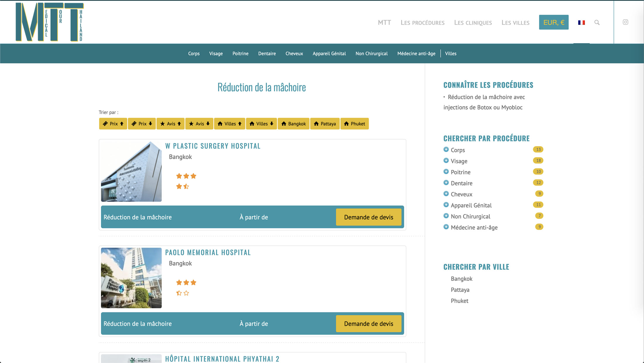The width and height of the screenshot is (644, 363).
Task: Sort by Avis descending
Action: (x=199, y=124)
